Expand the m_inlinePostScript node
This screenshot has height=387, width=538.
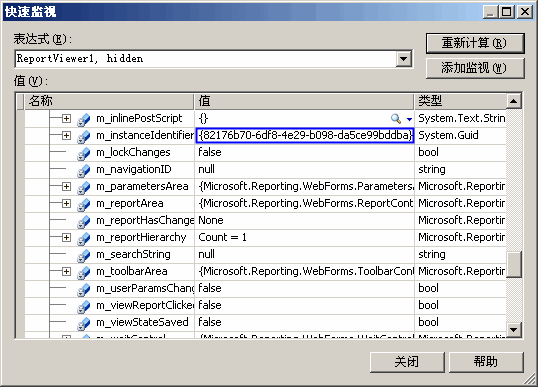pyautogui.click(x=66, y=118)
